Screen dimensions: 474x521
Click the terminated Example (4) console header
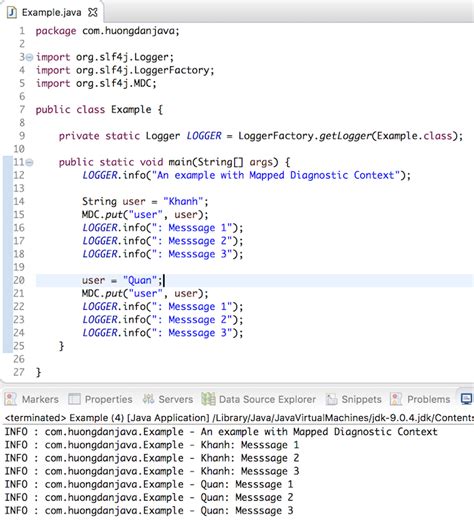(239, 418)
